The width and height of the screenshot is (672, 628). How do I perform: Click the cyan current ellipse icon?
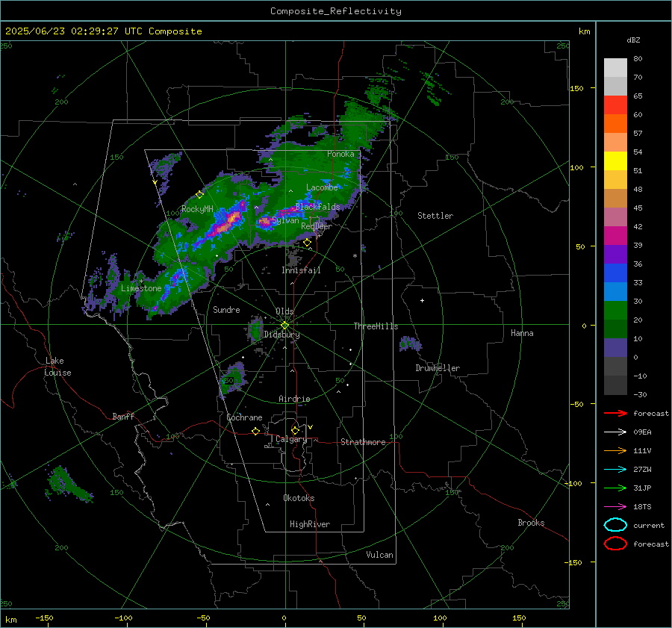(615, 525)
